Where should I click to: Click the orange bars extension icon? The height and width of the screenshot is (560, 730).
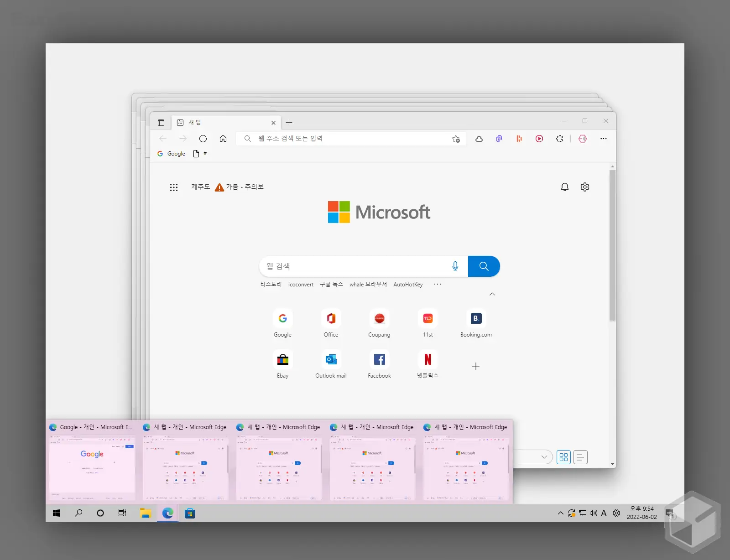click(519, 139)
